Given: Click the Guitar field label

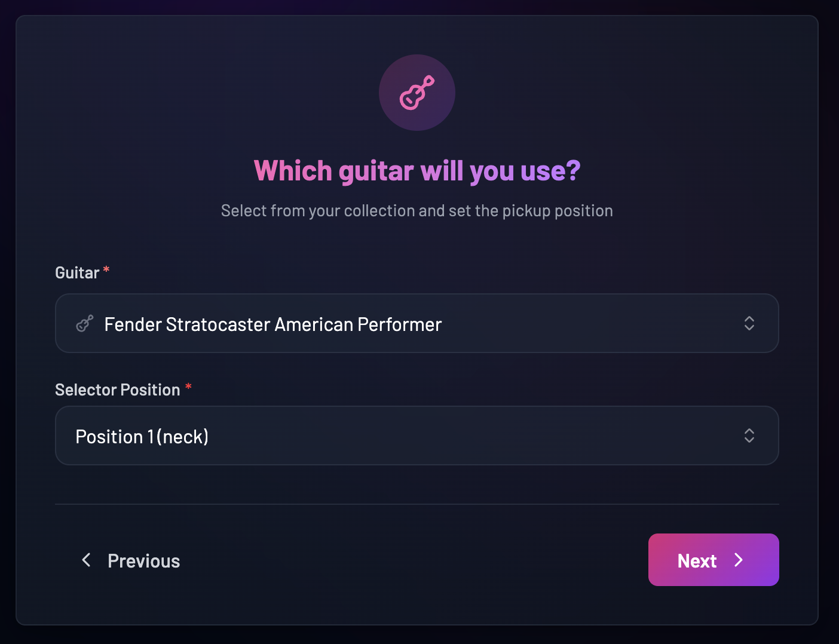Looking at the screenshot, I should (78, 272).
